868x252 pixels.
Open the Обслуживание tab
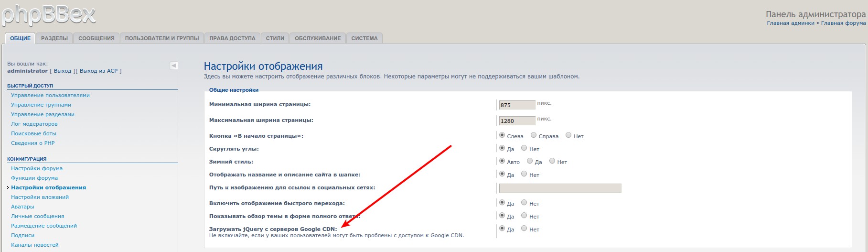(x=318, y=38)
